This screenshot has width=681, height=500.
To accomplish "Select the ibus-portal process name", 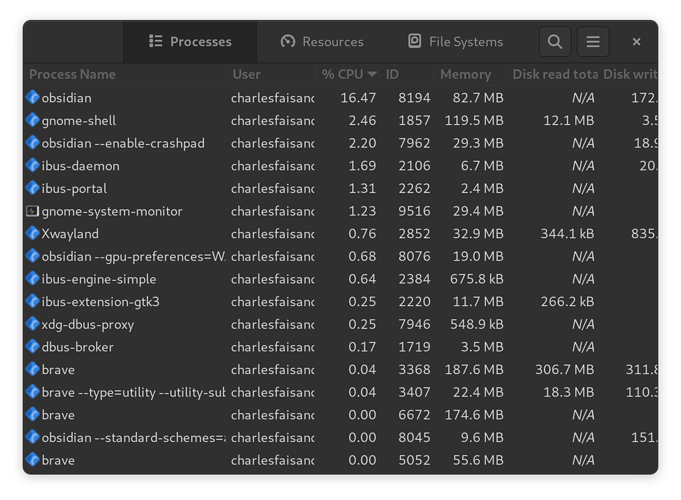I will coord(74,189).
